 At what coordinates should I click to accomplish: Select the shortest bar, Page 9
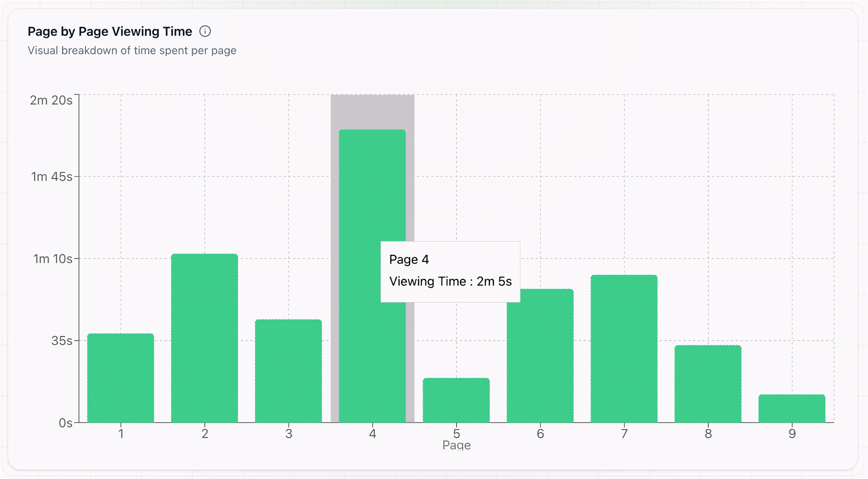(x=792, y=411)
